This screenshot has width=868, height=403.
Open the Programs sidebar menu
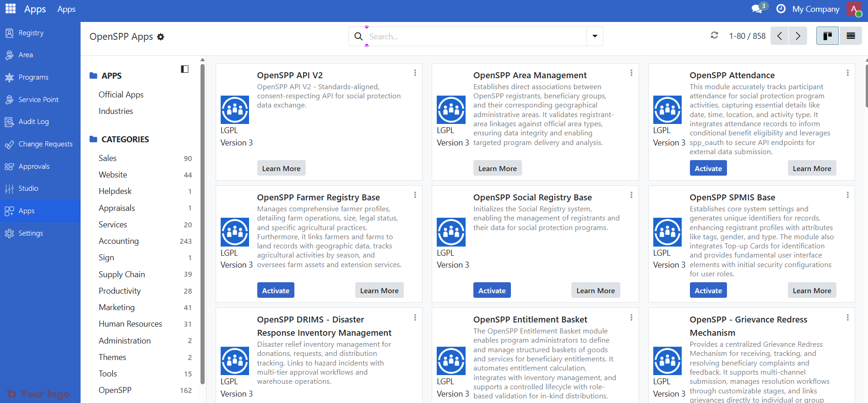[x=40, y=77]
